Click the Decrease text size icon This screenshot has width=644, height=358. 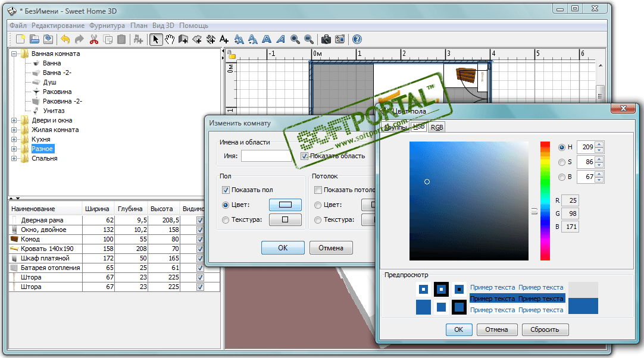pos(253,39)
